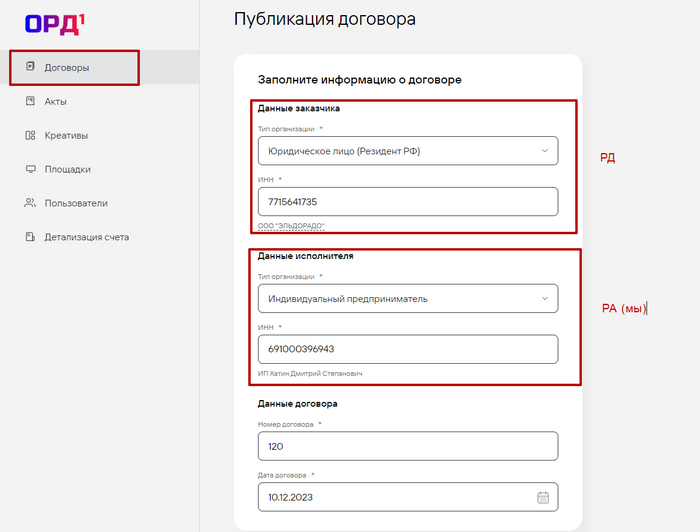The width and height of the screenshot is (700, 532).
Task: Click the Площадки monitor icon
Action: point(30,169)
